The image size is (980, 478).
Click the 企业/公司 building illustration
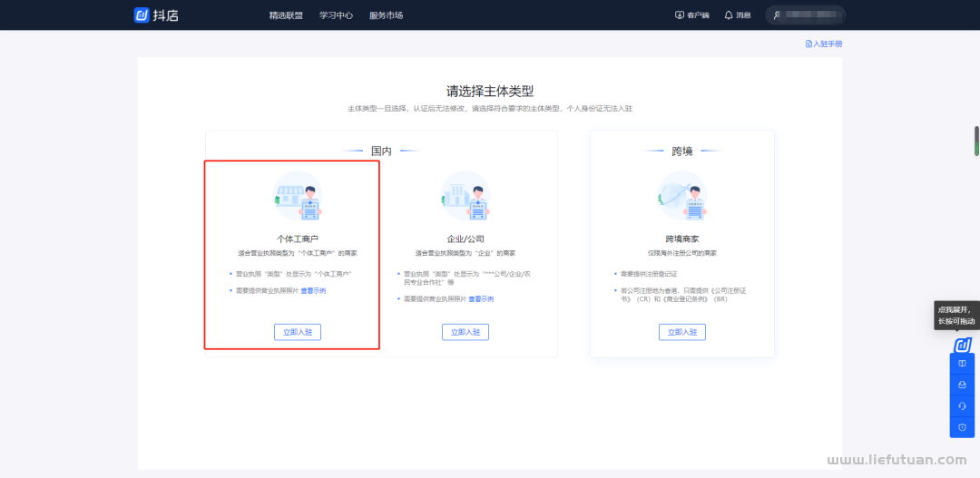(465, 196)
